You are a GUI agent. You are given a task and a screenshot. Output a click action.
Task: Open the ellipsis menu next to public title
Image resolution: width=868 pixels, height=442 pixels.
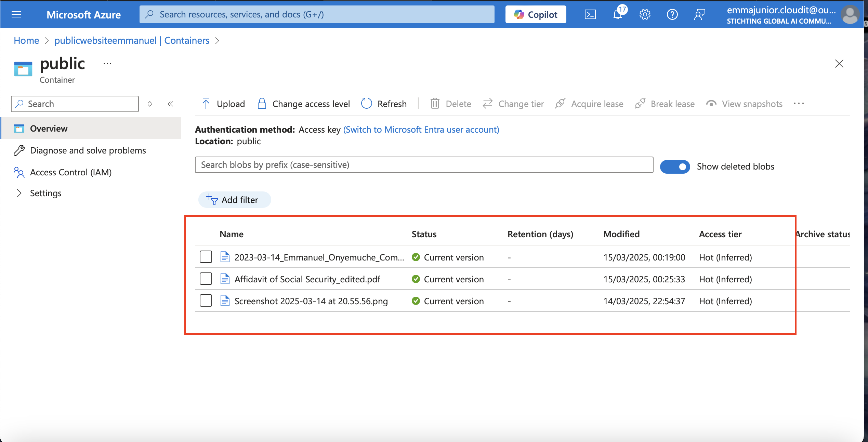107,64
